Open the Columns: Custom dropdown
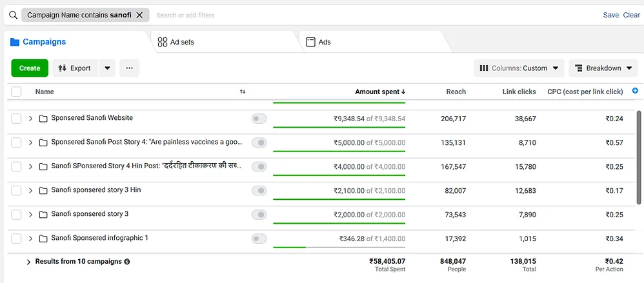This screenshot has height=283, width=644. click(x=519, y=68)
